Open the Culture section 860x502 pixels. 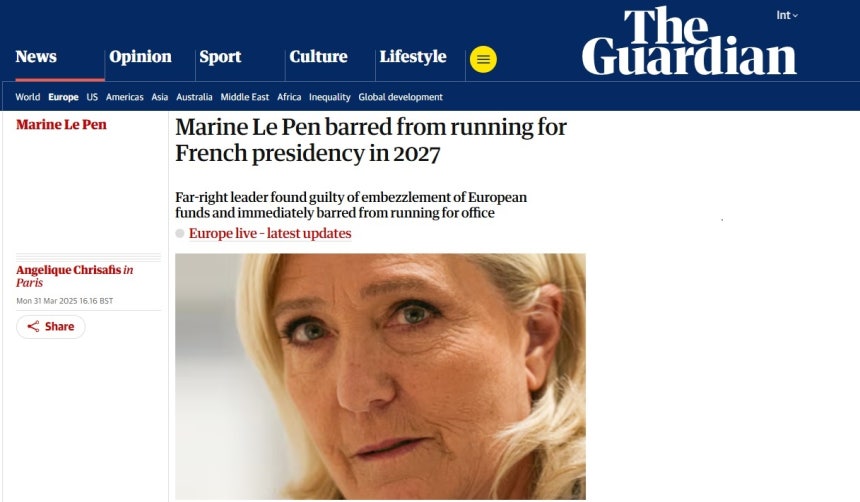pos(318,57)
